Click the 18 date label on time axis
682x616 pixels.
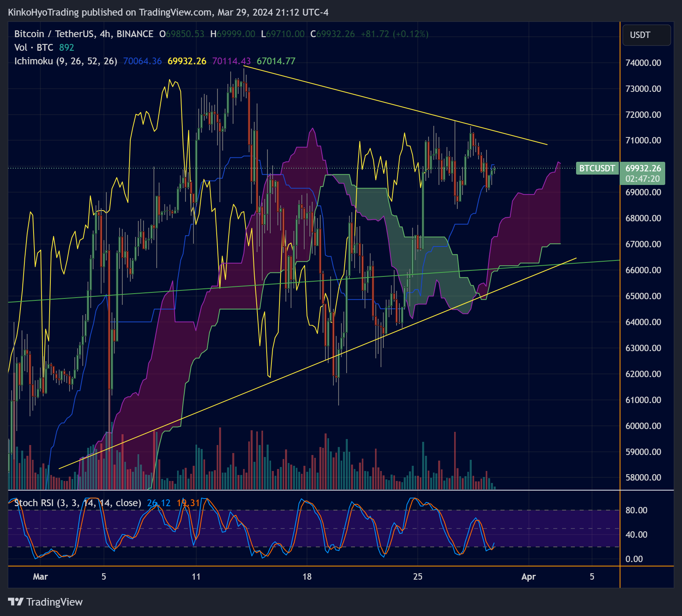(x=307, y=576)
